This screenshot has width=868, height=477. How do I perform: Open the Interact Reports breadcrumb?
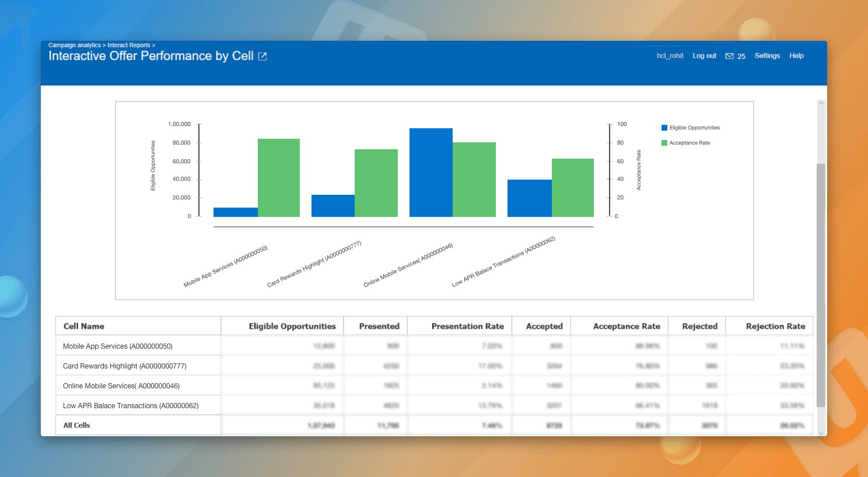(129, 45)
